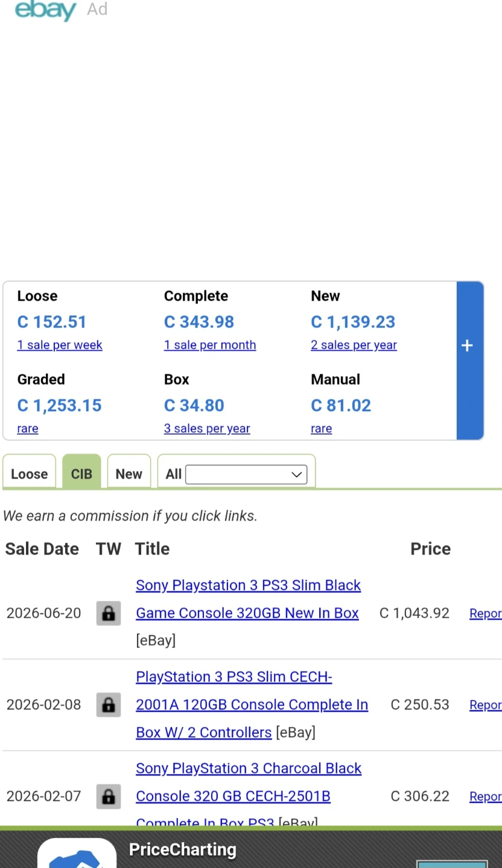Open '1 sale per week' link
The height and width of the screenshot is (868, 502).
[60, 345]
